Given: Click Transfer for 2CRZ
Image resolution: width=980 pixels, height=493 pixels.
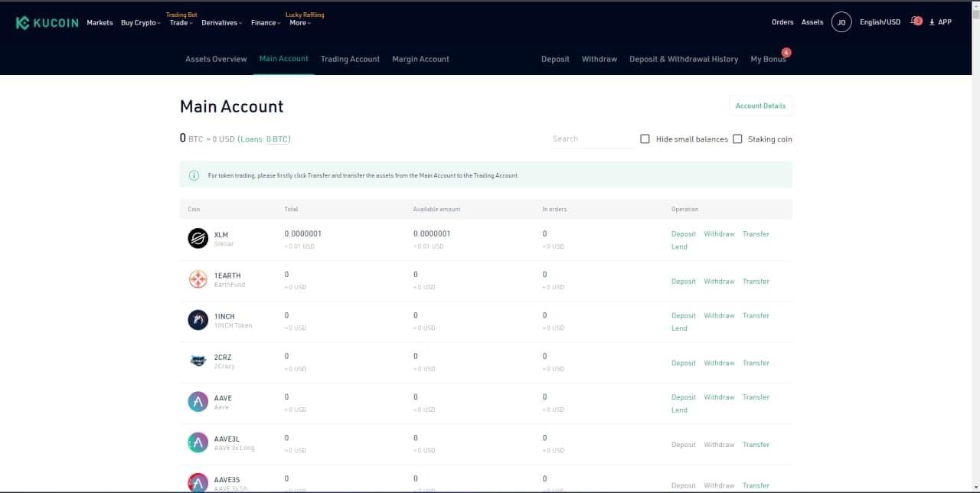Looking at the screenshot, I should click(x=756, y=363).
